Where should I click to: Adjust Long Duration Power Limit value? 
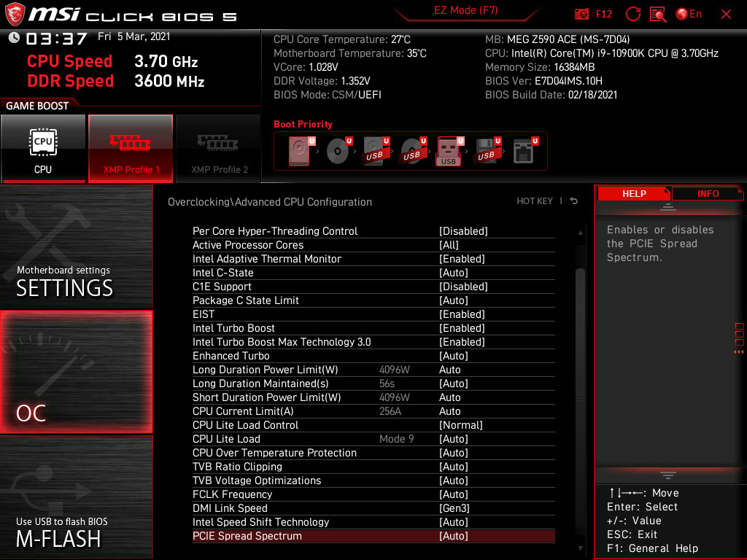[449, 370]
